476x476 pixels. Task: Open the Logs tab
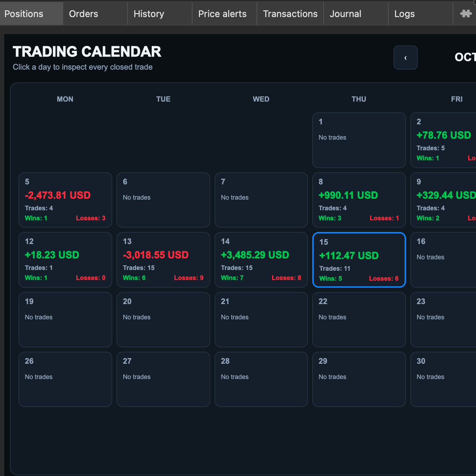tap(421, 14)
